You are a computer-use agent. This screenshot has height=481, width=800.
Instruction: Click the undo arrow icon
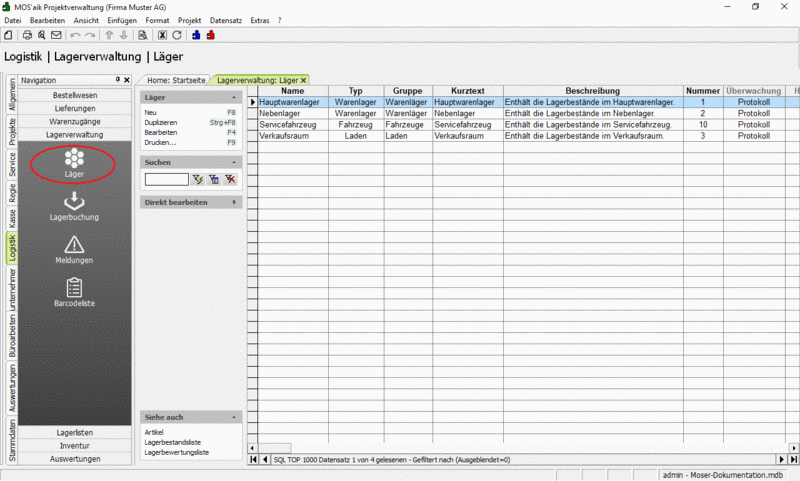pyautogui.click(x=76, y=35)
